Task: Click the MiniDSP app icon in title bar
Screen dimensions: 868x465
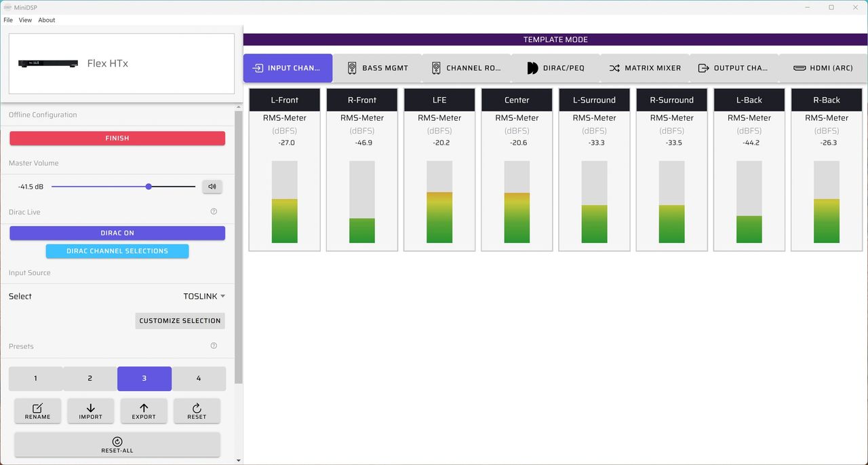Action: pos(7,7)
